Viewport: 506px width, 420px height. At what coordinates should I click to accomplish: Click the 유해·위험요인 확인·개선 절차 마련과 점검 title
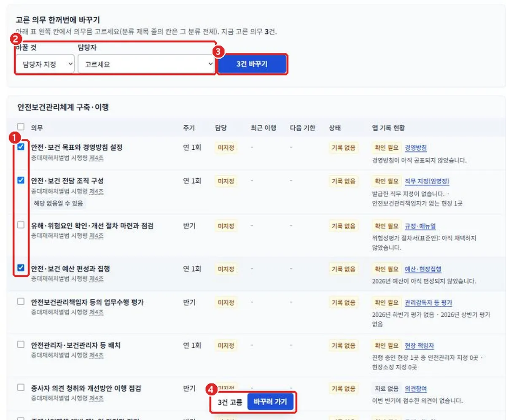coord(92,226)
